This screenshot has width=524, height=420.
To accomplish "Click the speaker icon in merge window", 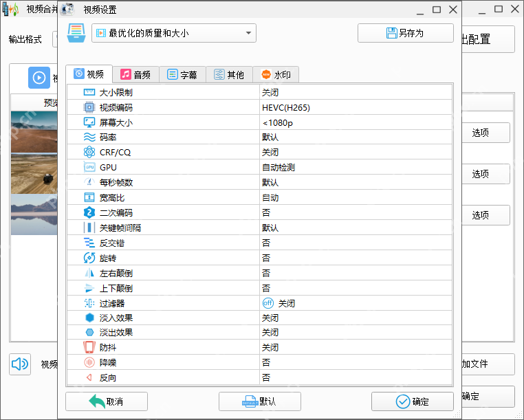I will click(20, 364).
